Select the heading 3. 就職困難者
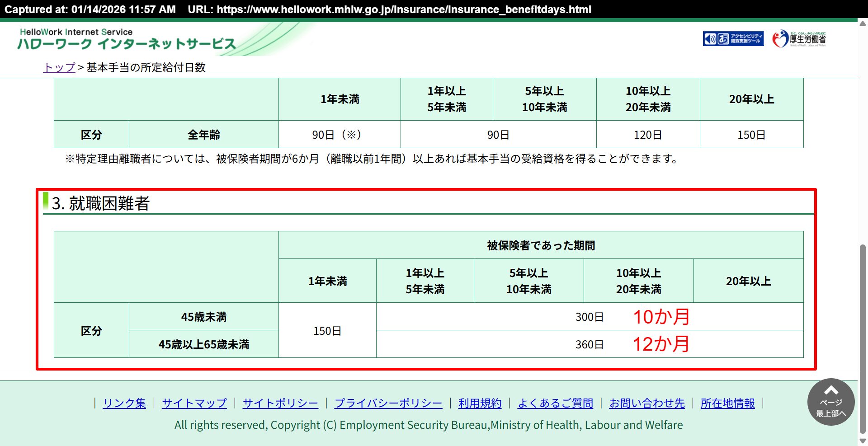Viewport: 868px width, 446px height. click(x=100, y=203)
